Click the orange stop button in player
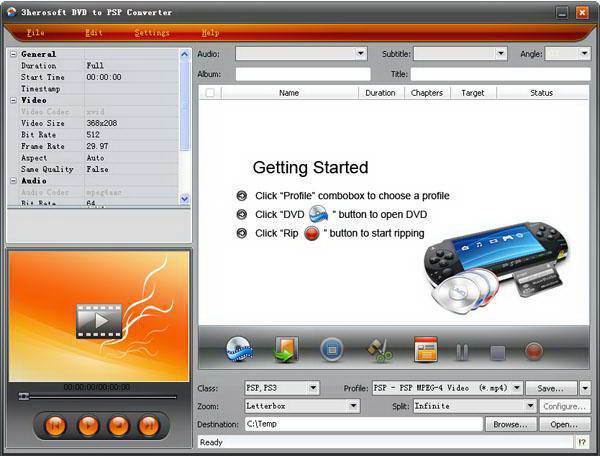The height and width of the screenshot is (456, 600). 118,425
